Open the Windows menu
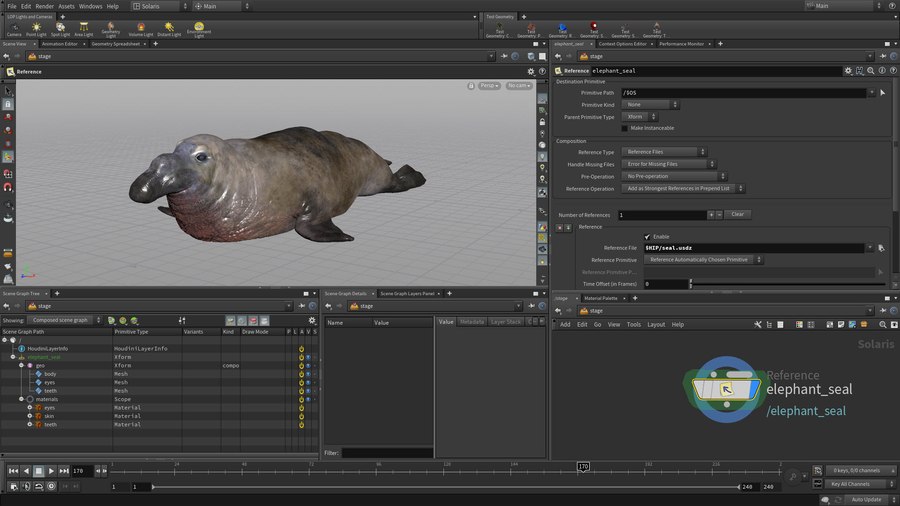The height and width of the screenshot is (506, 900). [x=90, y=6]
